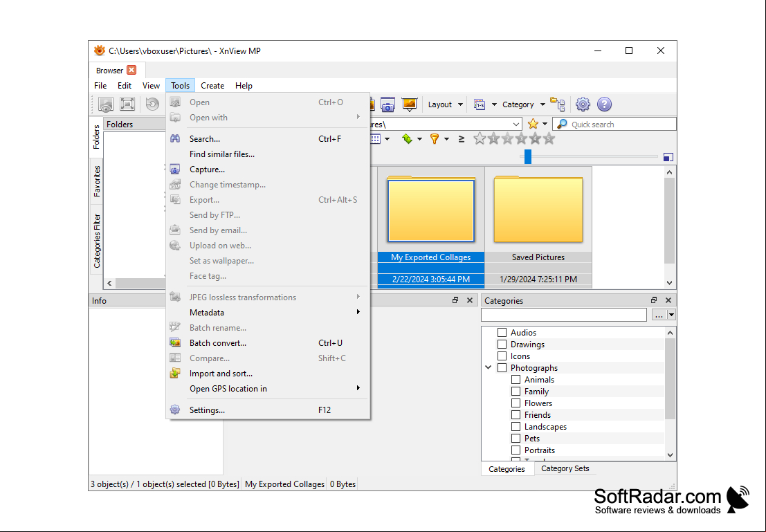
Task: Set rating filter to star 5
Action: point(549,139)
